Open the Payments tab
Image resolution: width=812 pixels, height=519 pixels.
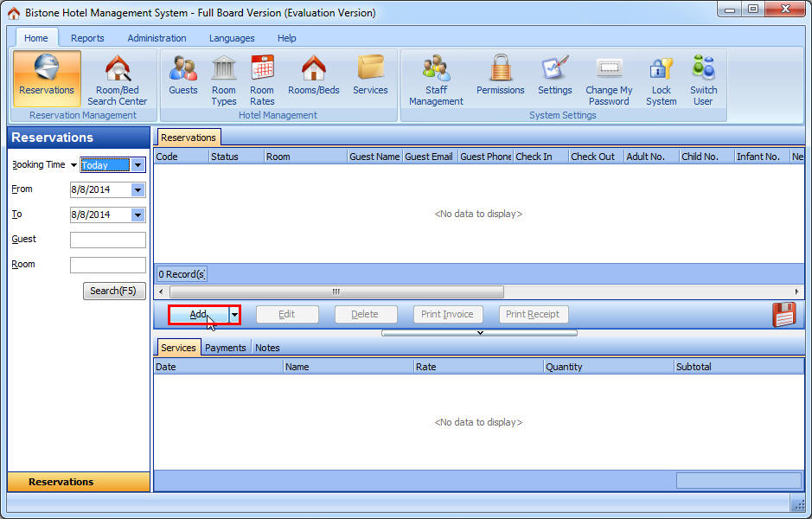[225, 347]
